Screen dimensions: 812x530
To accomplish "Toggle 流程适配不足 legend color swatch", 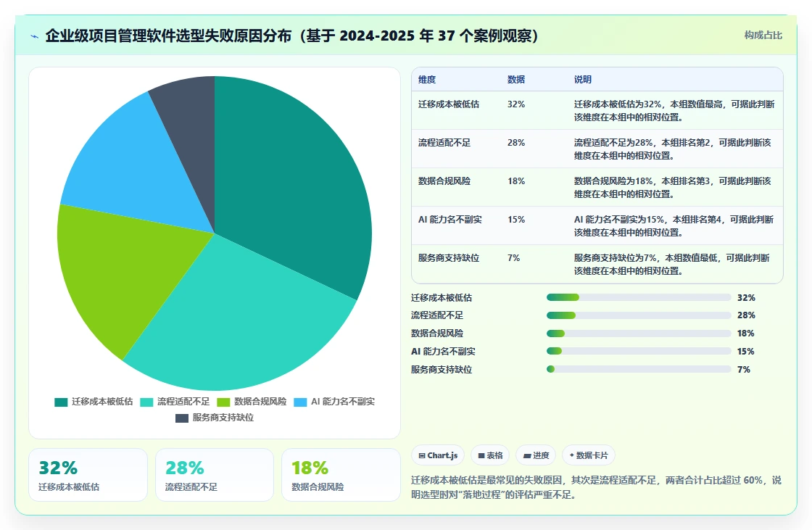I will point(146,402).
